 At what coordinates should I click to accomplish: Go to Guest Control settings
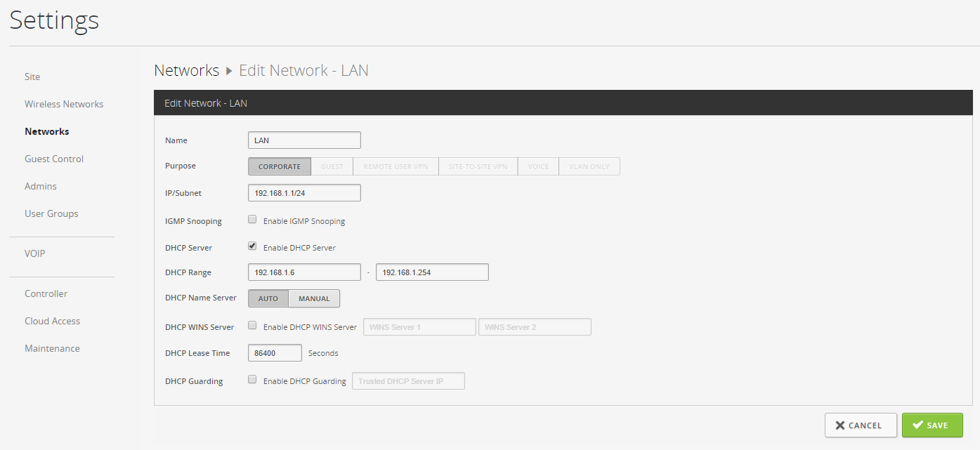click(x=54, y=159)
